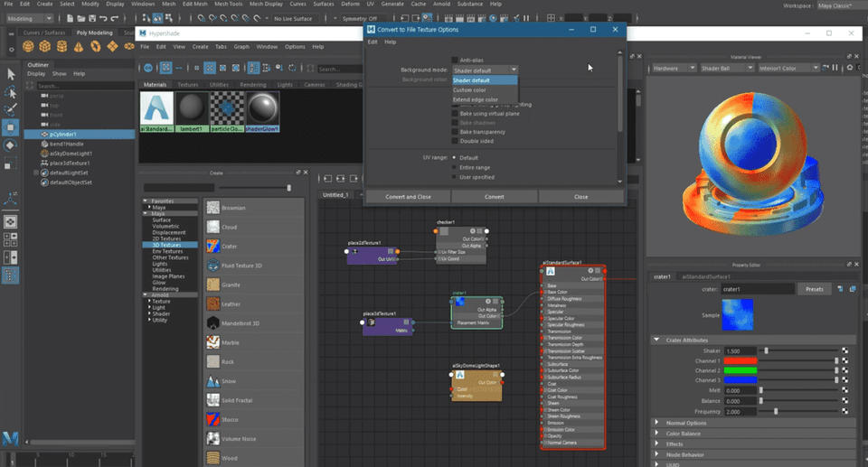This screenshot has height=467, width=868.
Task: Switch to the Utilities tab in Hypershade
Action: pos(219,85)
